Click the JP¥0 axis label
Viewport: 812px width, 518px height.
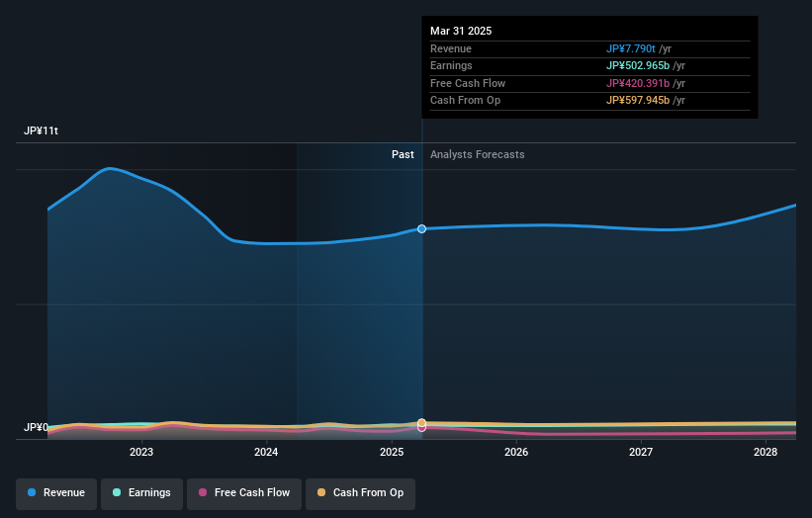[36, 427]
